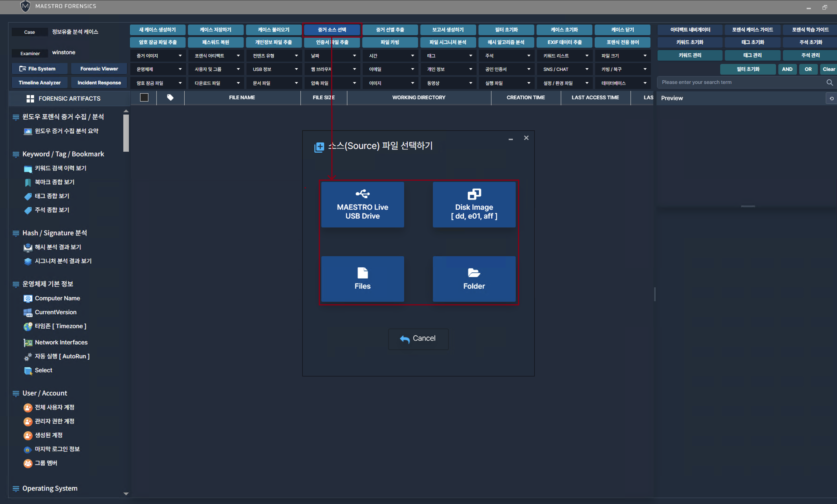Click the search term input field
837x504 pixels.
(x=741, y=82)
